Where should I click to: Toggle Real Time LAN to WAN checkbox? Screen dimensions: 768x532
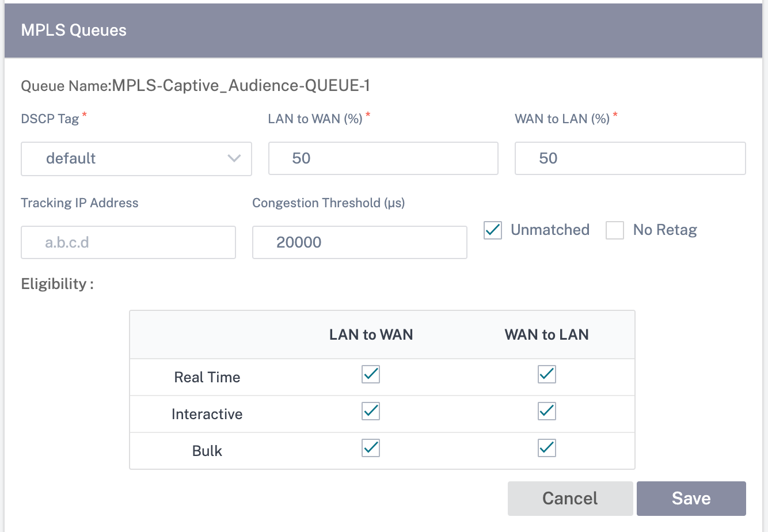[x=371, y=374]
